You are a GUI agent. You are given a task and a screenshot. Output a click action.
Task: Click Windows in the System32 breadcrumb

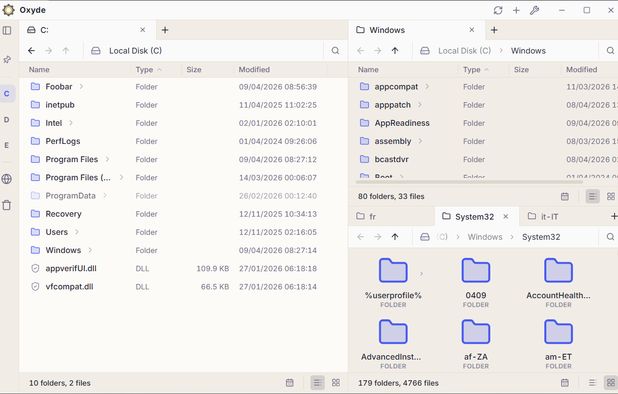click(485, 237)
